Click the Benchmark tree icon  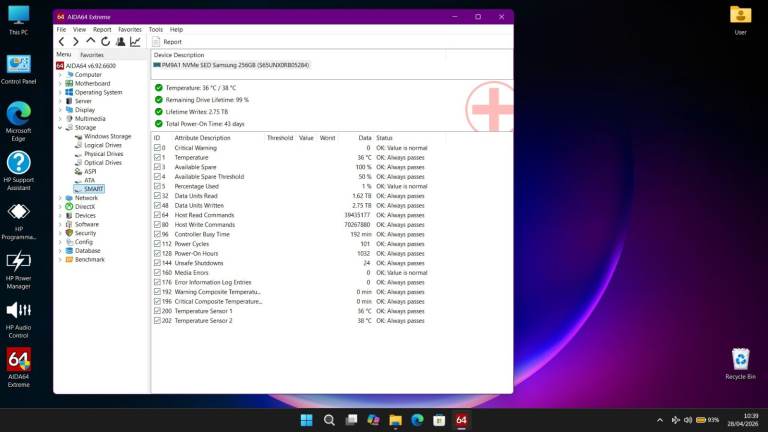click(69, 260)
